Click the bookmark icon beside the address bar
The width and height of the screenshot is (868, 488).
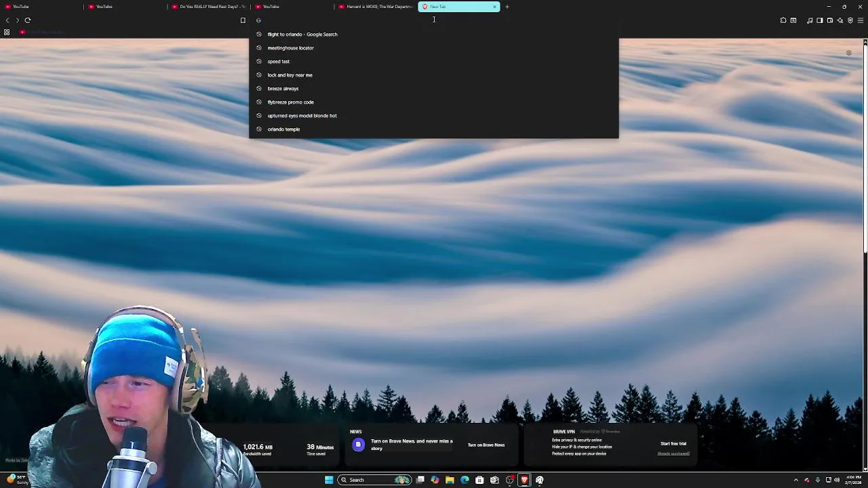[243, 20]
